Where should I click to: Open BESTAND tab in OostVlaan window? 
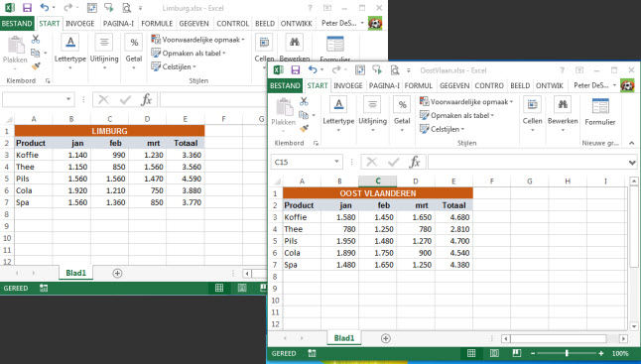285,85
